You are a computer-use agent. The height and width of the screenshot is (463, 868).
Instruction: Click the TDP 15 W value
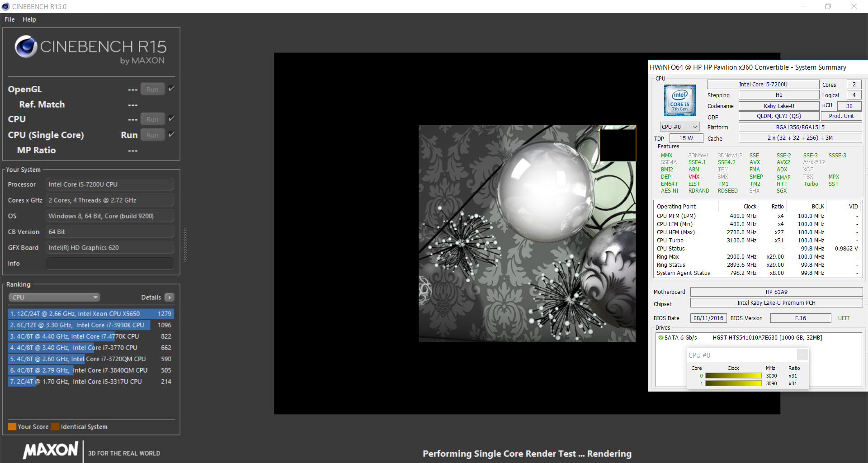(686, 138)
